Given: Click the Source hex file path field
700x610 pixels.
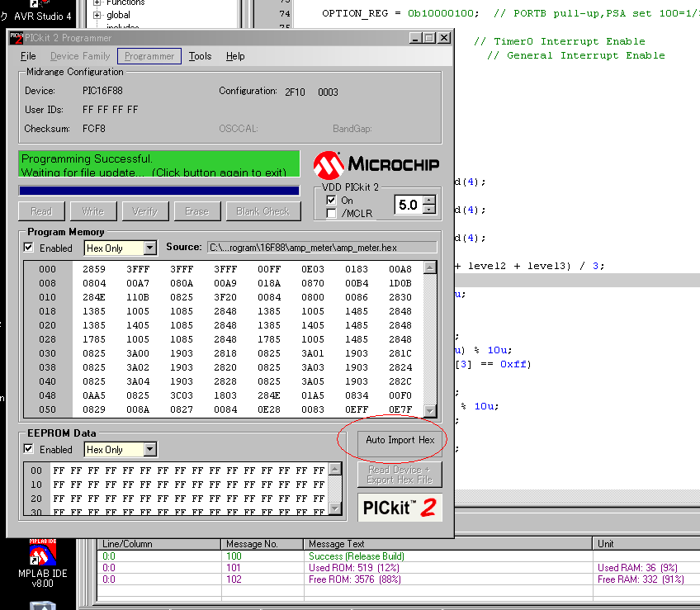Looking at the screenshot, I should click(x=322, y=248).
